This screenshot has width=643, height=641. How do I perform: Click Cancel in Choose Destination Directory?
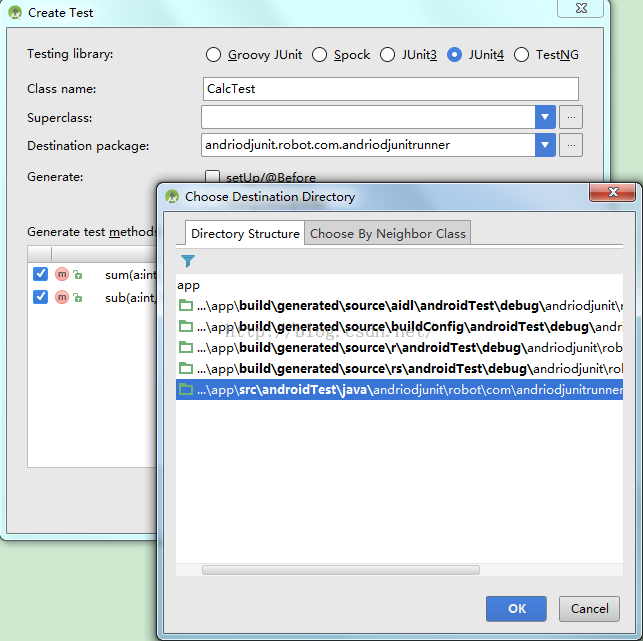[x=589, y=609]
